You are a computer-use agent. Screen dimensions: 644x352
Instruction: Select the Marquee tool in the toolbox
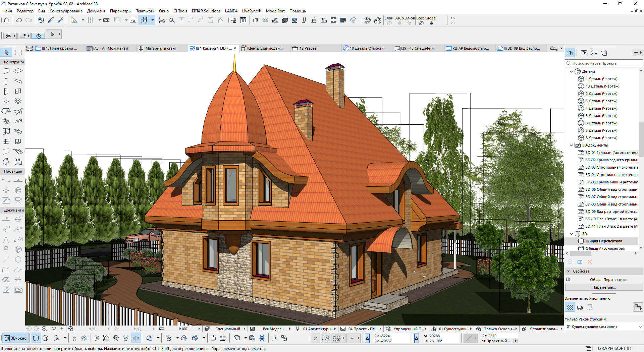point(18,52)
